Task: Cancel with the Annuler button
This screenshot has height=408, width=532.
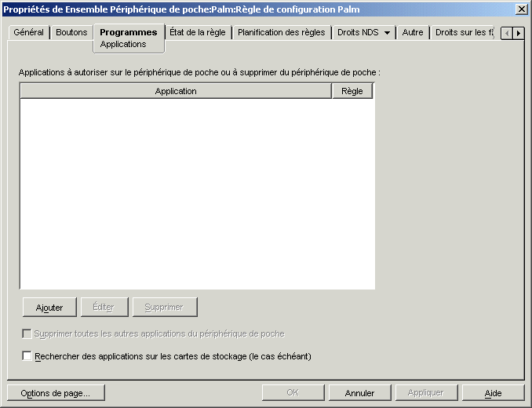Action: pos(359,393)
